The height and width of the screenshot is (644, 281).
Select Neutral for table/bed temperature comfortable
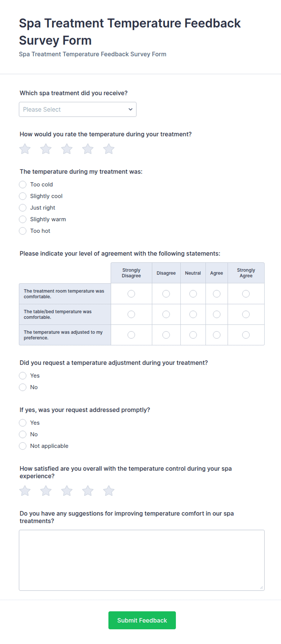[193, 314]
